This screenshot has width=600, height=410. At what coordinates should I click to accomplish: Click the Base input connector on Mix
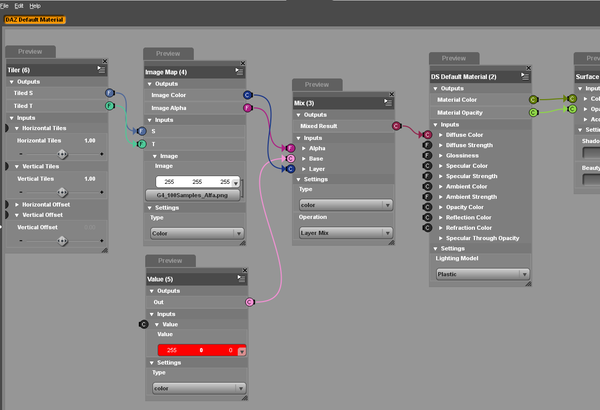pos(290,158)
